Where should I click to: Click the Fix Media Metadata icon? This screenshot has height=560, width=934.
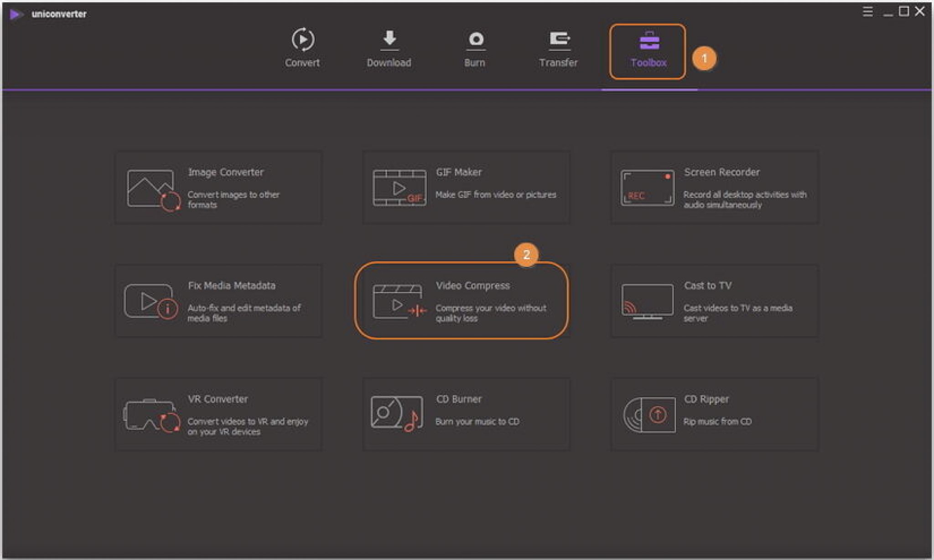click(150, 301)
